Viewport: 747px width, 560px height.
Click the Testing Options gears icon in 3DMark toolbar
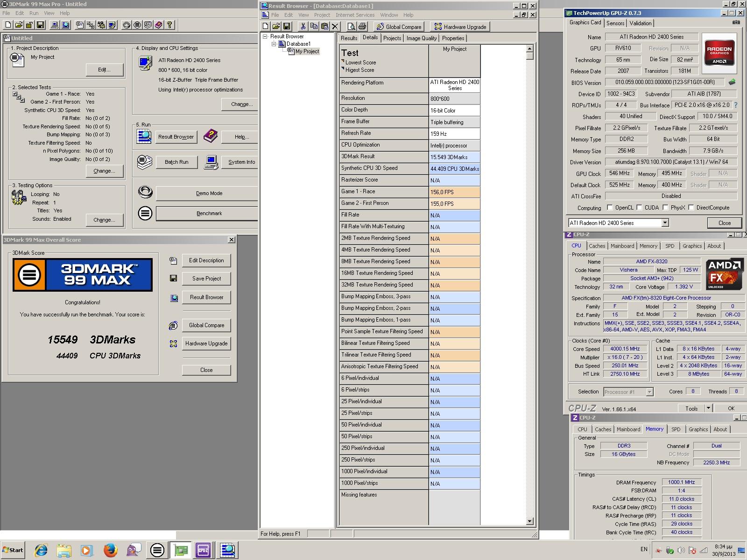tap(101, 25)
